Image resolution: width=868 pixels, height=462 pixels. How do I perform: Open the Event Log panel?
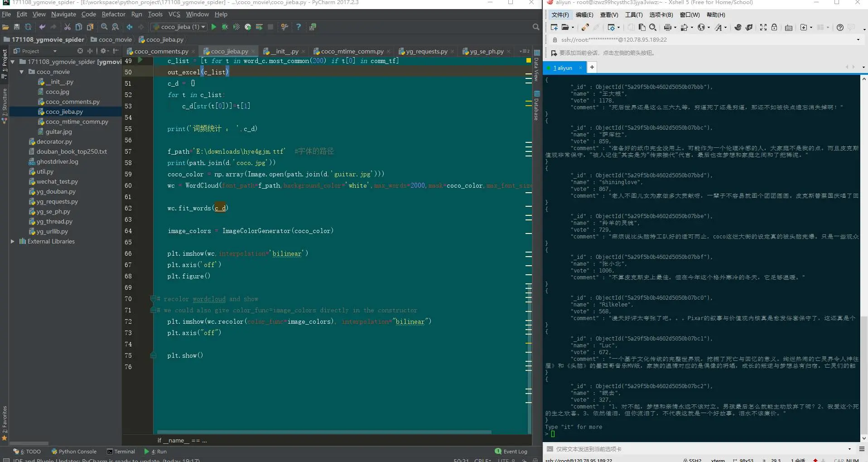(x=511, y=452)
